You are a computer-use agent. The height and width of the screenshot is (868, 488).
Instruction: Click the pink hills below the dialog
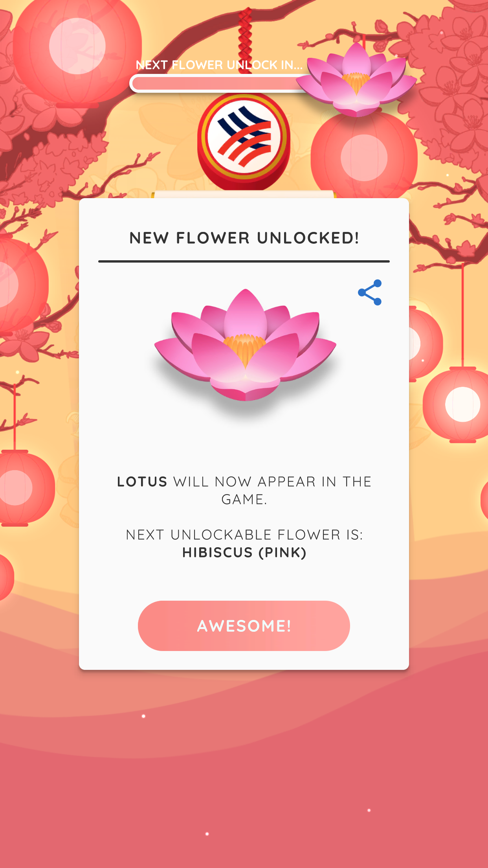[x=244, y=767]
